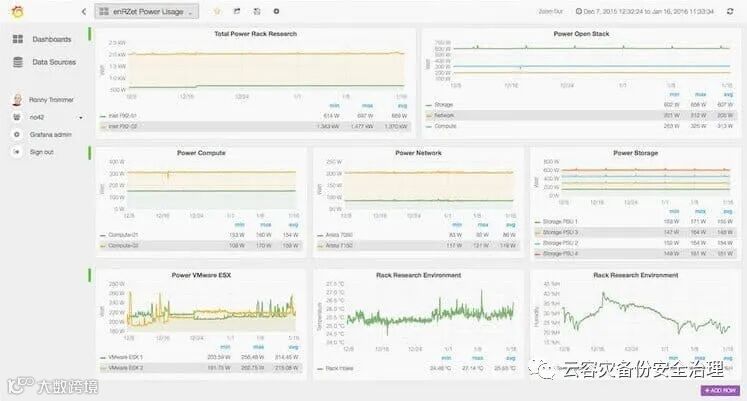Select the second legend row in Power Network

[417, 246]
